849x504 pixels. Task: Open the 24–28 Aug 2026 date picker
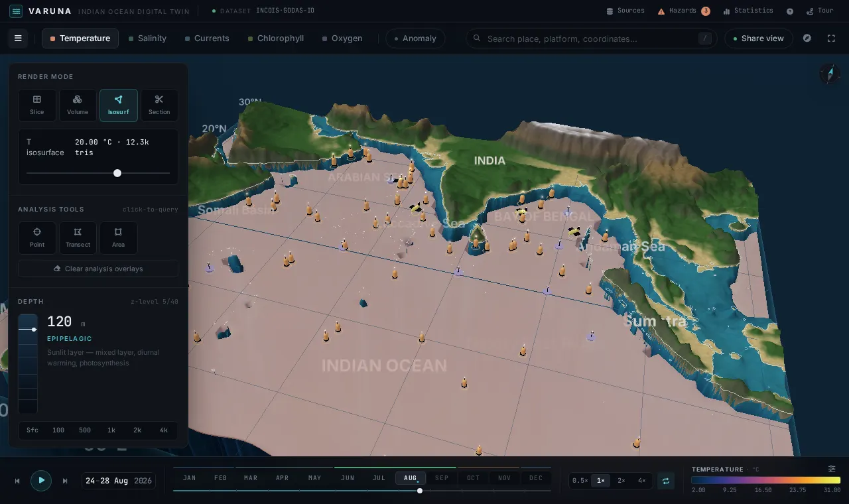pyautogui.click(x=119, y=481)
